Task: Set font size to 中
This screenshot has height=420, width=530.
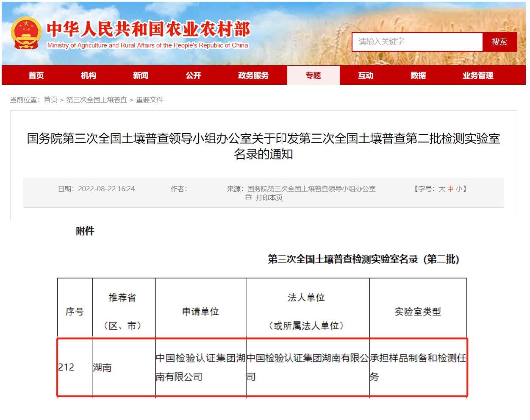Action: (450, 189)
